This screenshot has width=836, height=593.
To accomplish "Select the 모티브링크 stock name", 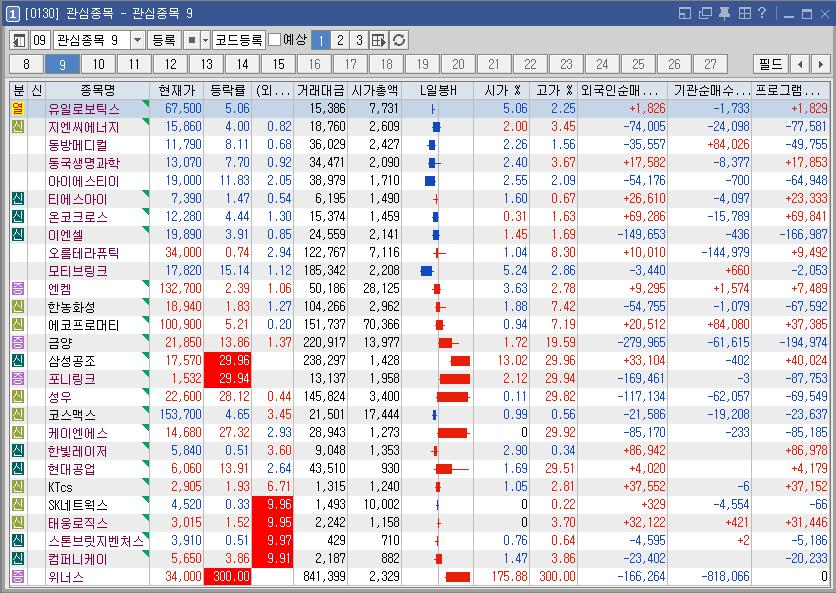I will [x=78, y=271].
